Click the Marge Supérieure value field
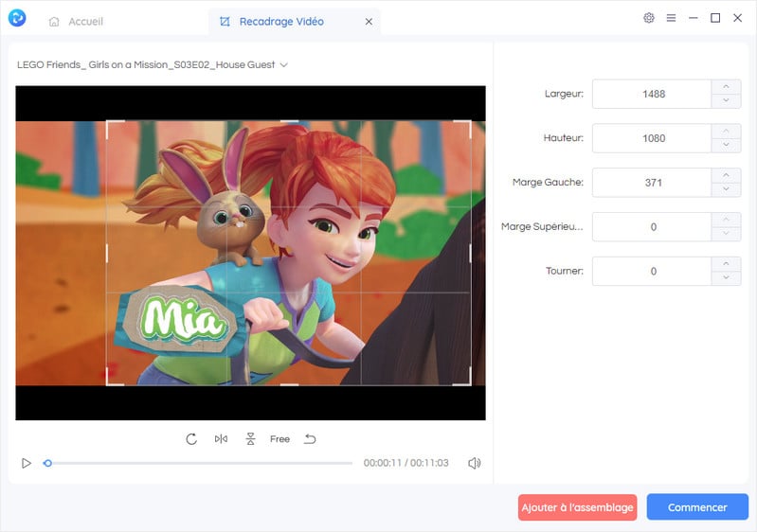Image resolution: width=757 pixels, height=532 pixels. pyautogui.click(x=652, y=227)
